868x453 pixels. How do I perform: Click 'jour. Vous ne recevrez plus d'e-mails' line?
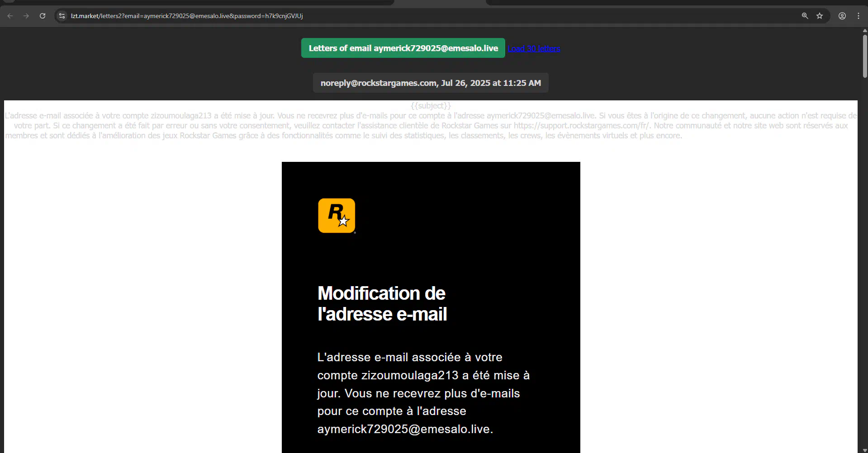pyautogui.click(x=418, y=393)
